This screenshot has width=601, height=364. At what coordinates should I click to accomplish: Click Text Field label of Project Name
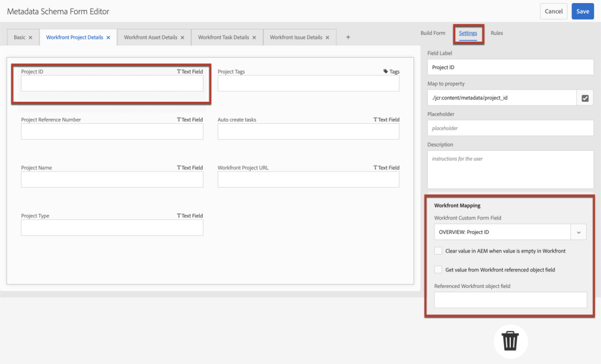point(190,168)
